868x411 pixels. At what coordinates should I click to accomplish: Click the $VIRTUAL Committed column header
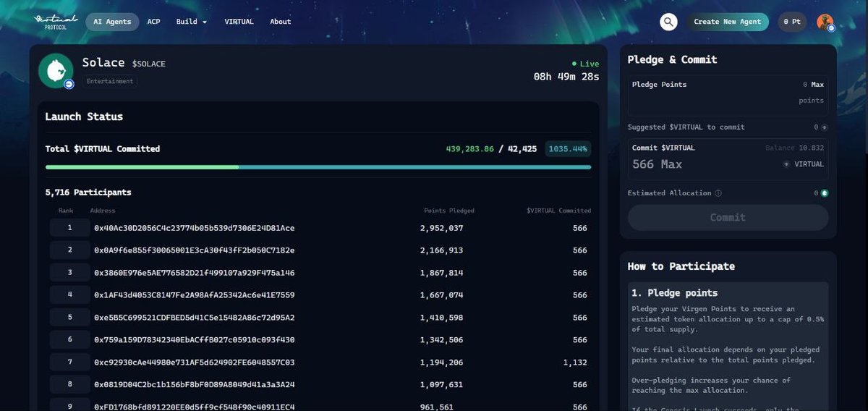tap(558, 211)
